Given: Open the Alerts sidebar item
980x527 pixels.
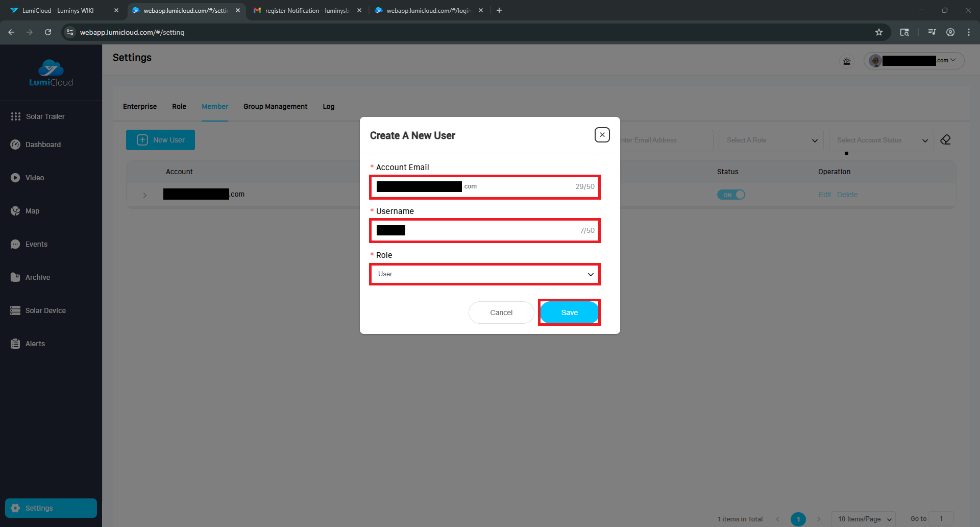Looking at the screenshot, I should click(x=35, y=344).
